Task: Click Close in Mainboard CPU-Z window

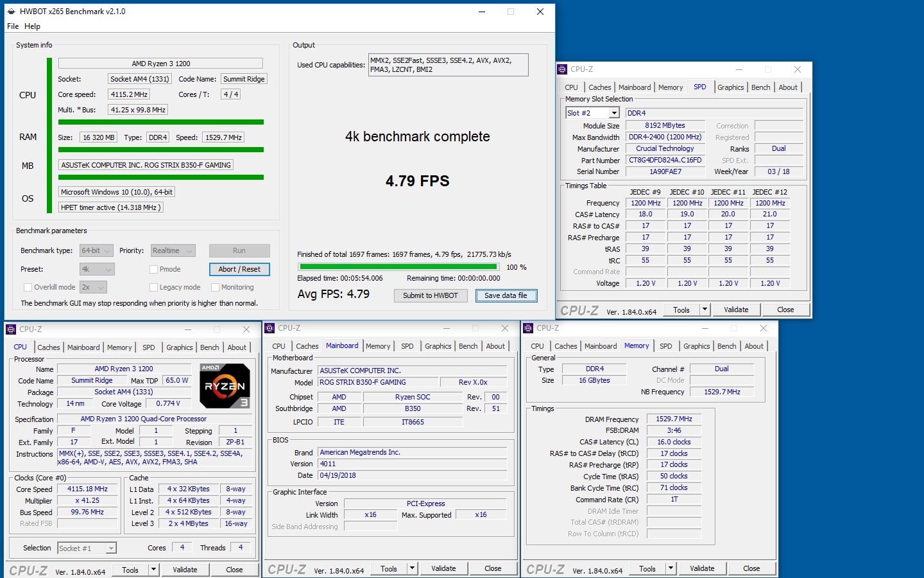Action: pos(493,568)
